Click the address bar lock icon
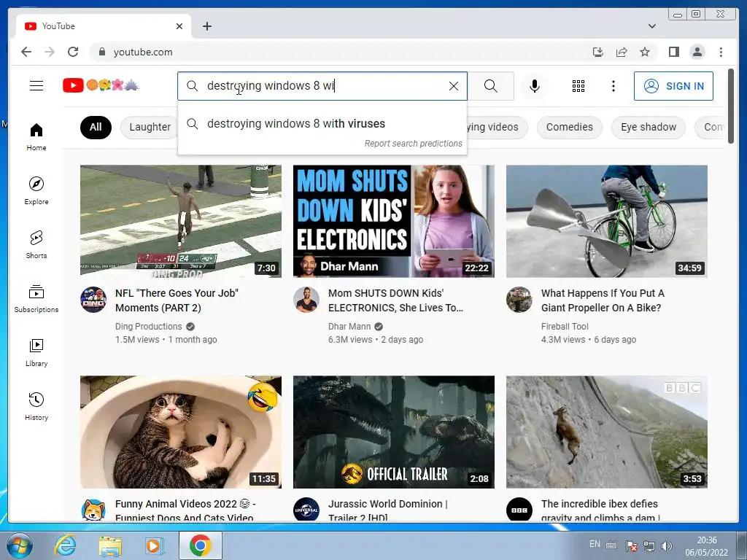The width and height of the screenshot is (747, 560). (101, 52)
